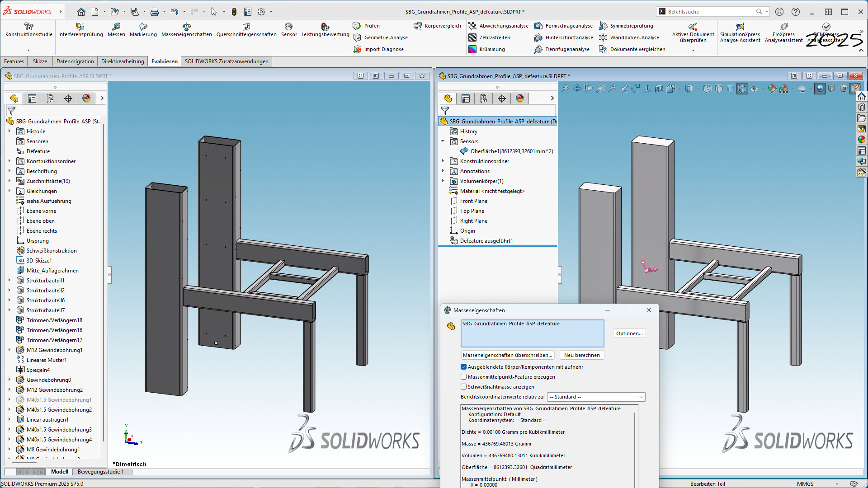Collapse the Sensors folder in right tree
This screenshot has width=868, height=488.
tap(443, 141)
